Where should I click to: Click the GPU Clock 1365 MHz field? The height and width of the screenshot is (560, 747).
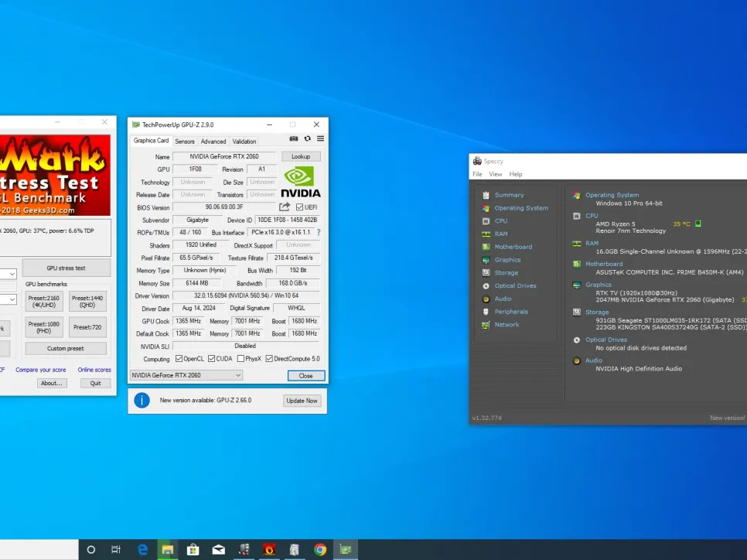[189, 321]
